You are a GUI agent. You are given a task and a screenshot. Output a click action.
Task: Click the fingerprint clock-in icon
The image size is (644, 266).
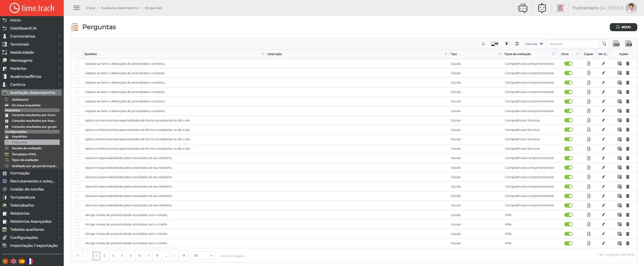(560, 8)
